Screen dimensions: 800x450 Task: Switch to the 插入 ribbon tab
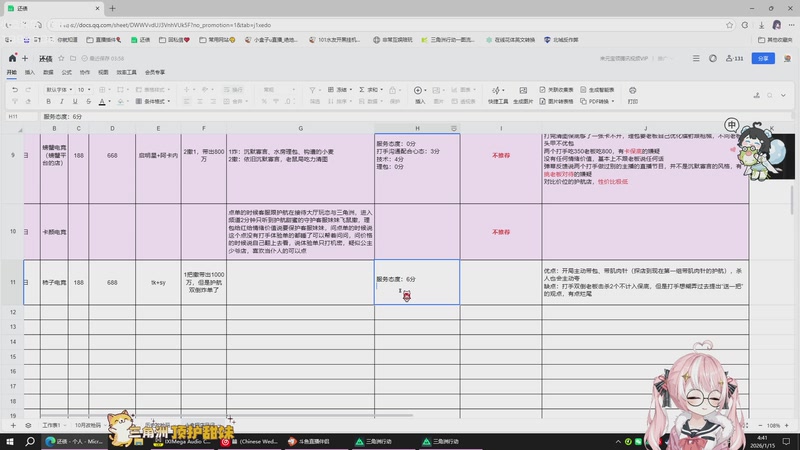coord(30,72)
